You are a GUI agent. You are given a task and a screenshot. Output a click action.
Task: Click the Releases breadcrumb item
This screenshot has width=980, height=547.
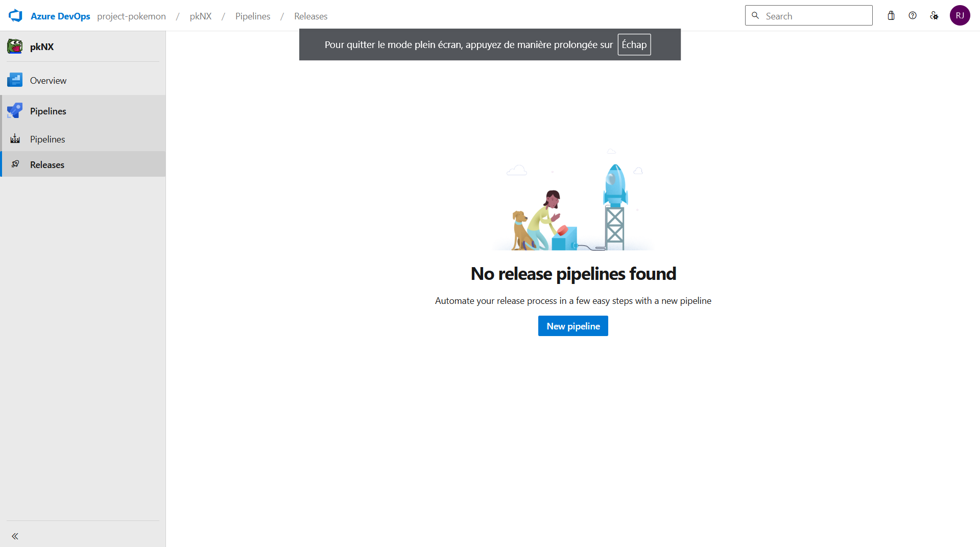310,16
